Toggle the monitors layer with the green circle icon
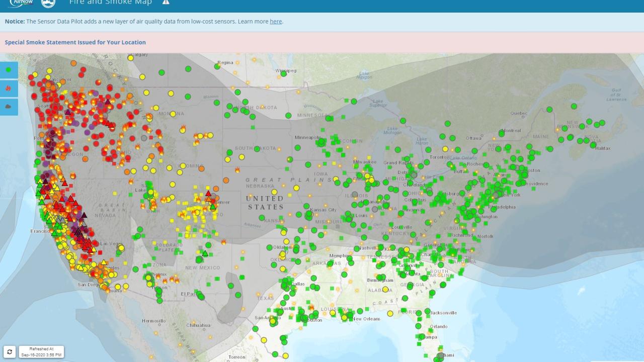The width and height of the screenshot is (644, 362). tap(9, 69)
